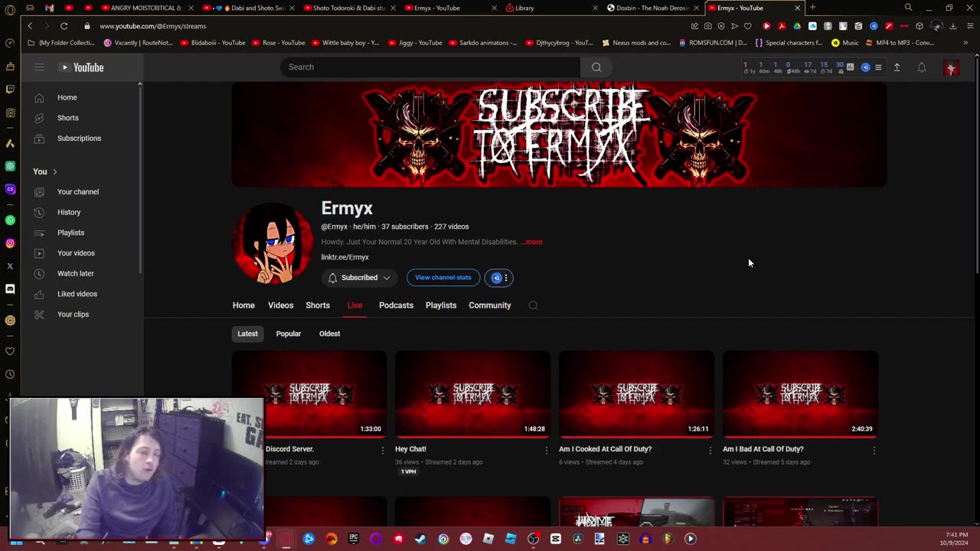Switch to channel Videos tab
Image resolution: width=980 pixels, height=551 pixels.
280,305
